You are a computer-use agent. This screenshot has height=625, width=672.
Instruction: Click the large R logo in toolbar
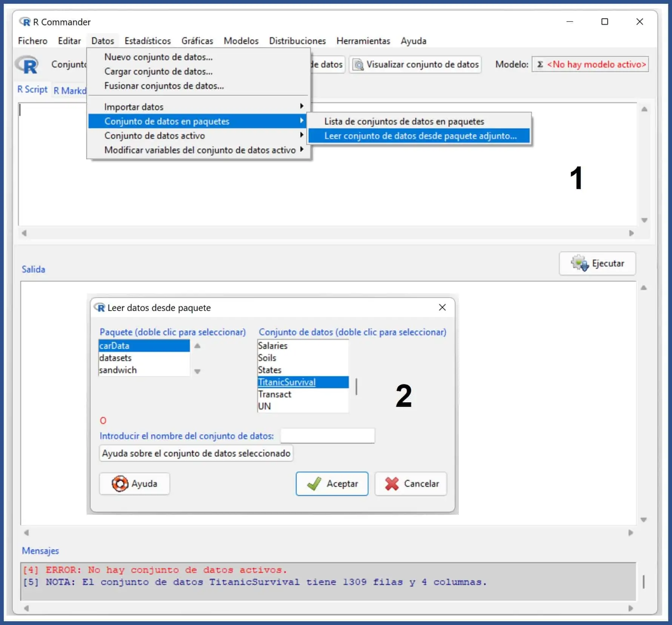coord(28,65)
